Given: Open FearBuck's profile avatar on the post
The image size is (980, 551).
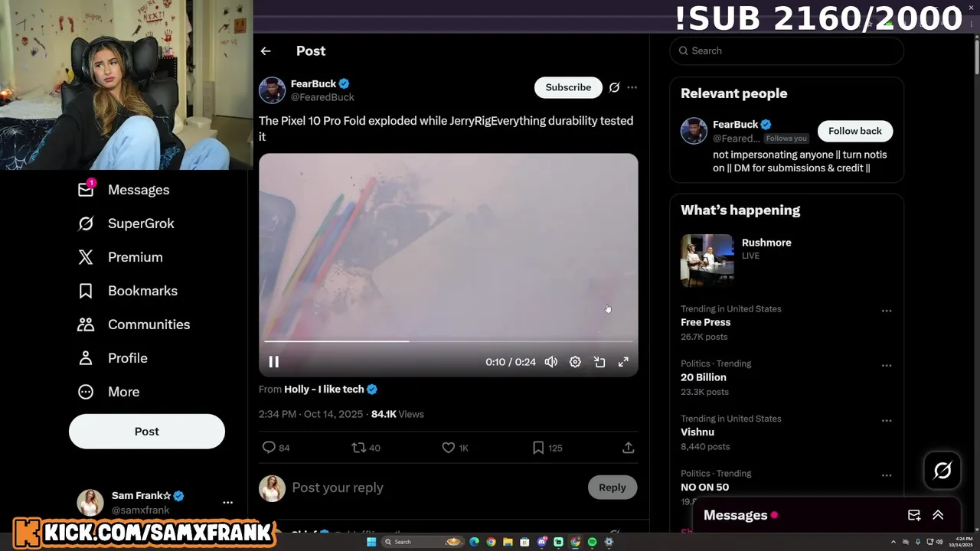Looking at the screenshot, I should [x=272, y=90].
